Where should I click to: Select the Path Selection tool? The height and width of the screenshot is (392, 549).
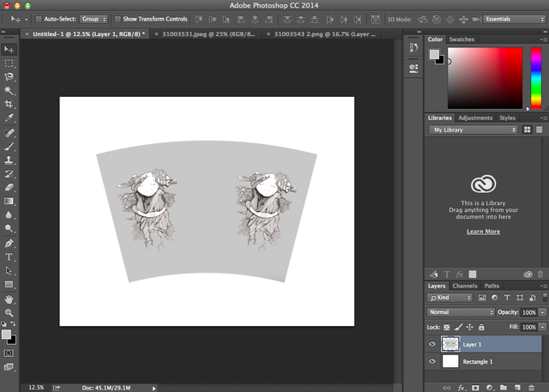pos(9,270)
